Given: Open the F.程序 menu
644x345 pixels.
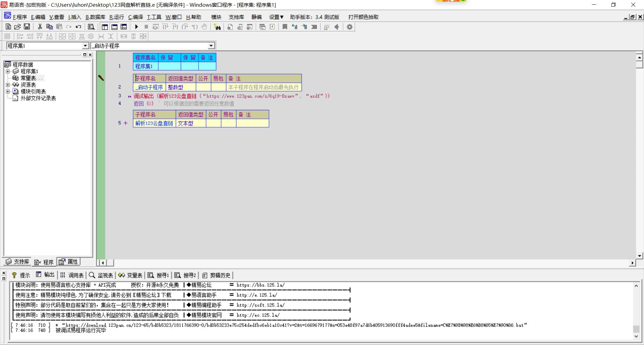Looking at the screenshot, I should pyautogui.click(x=20, y=17).
